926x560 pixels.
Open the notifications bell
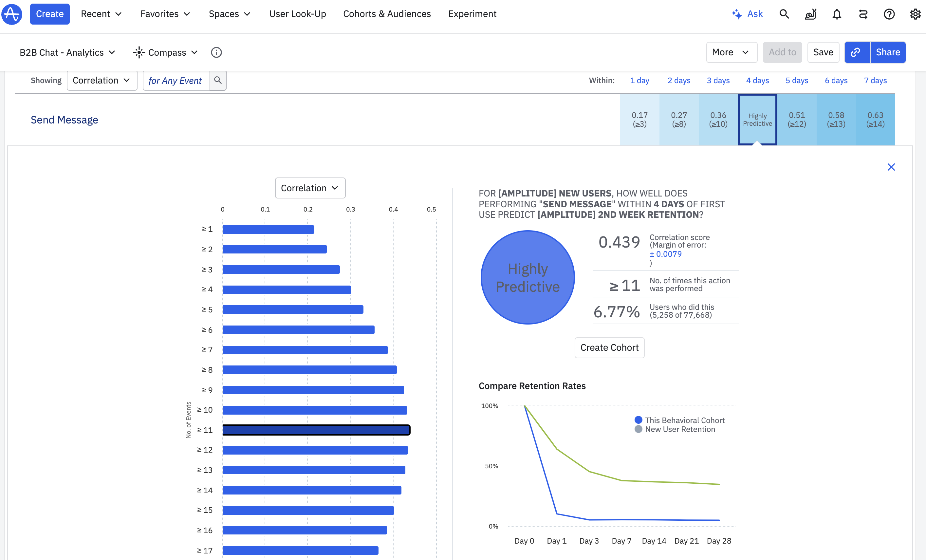click(837, 14)
